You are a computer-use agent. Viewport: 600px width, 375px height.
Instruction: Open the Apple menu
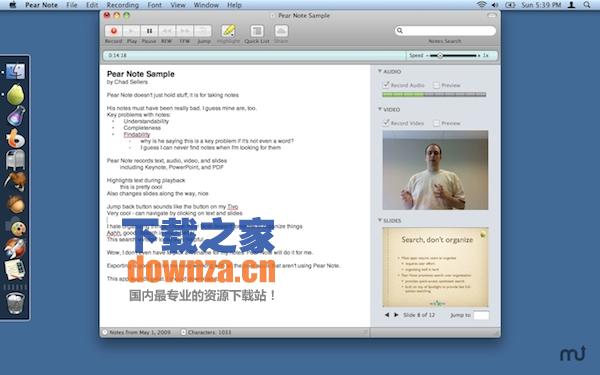tap(13, 5)
